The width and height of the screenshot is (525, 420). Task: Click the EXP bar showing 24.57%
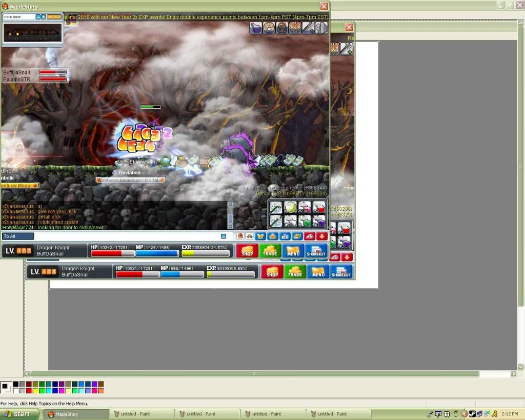click(206, 254)
